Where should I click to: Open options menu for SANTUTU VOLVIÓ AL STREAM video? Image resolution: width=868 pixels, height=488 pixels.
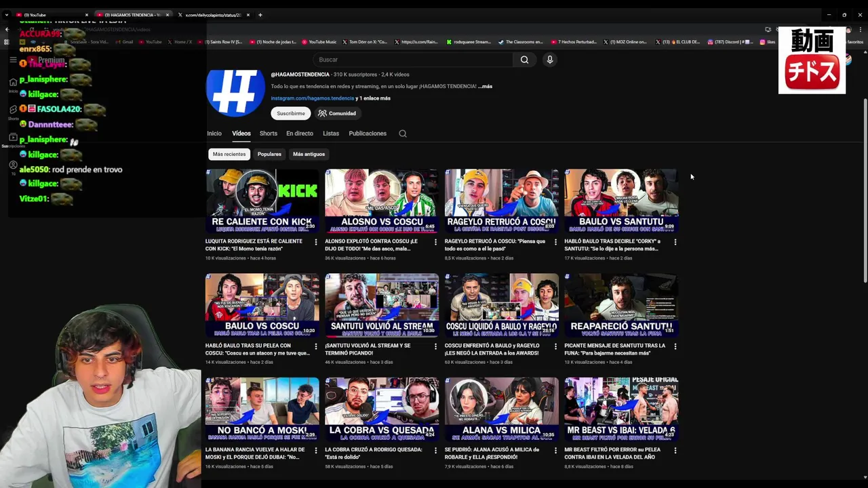pos(436,346)
